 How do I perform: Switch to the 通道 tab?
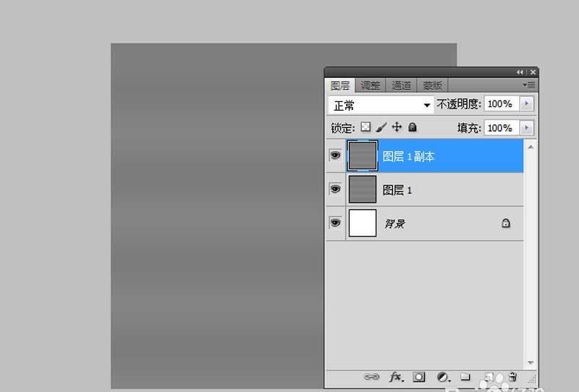402,85
